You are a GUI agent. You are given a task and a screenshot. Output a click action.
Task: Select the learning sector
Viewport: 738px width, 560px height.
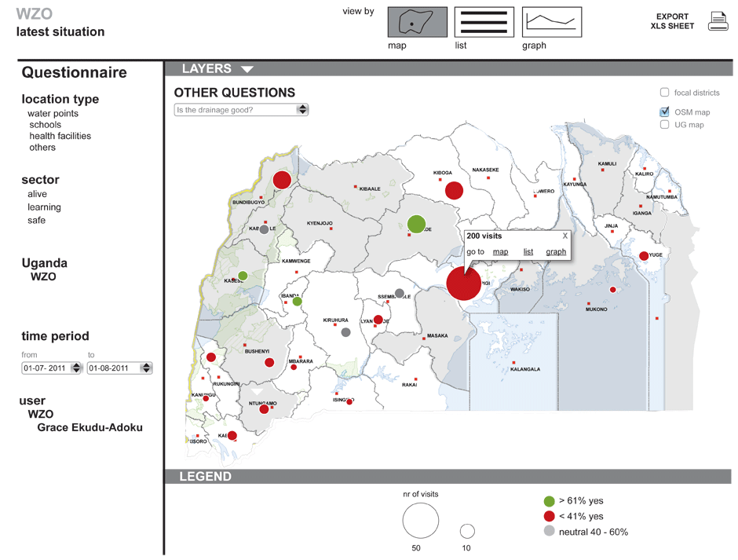(x=44, y=207)
